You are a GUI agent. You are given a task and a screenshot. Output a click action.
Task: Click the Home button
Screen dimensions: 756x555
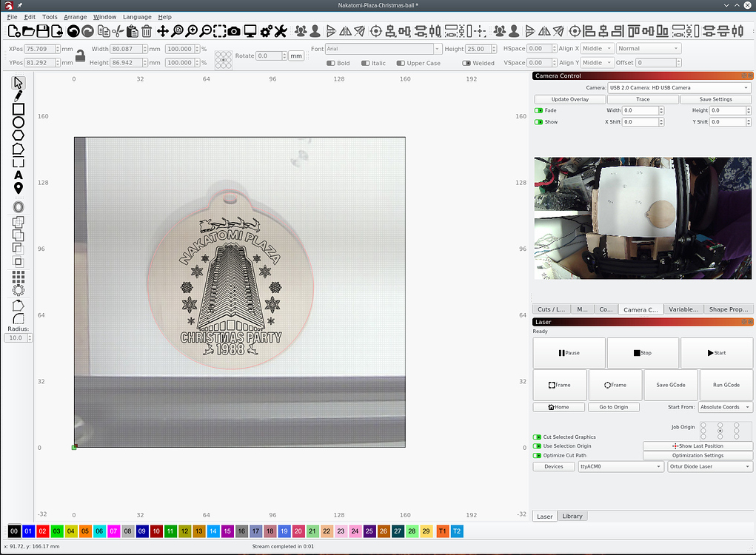559,407
